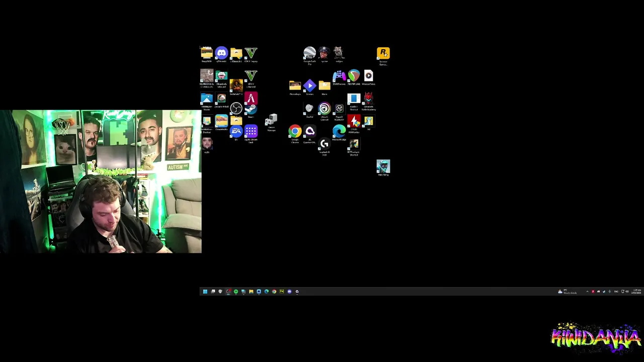Switch to Discord on the taskbar
644x362 pixels.
289,292
